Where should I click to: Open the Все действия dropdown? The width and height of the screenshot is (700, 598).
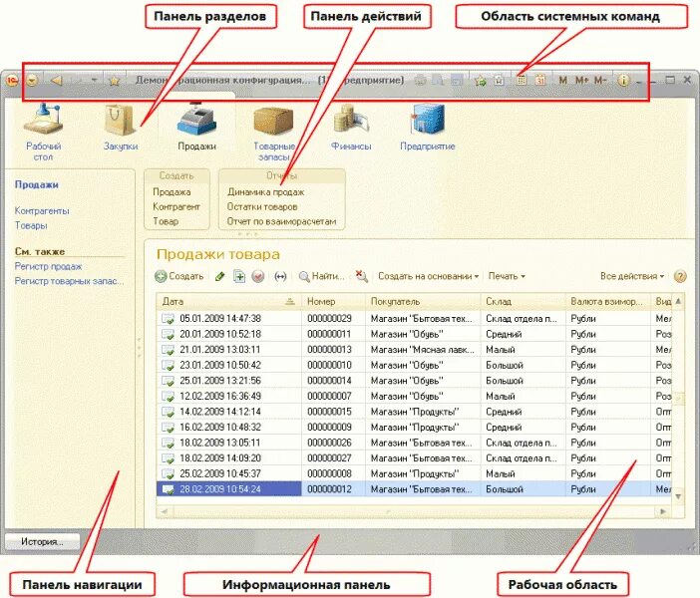pos(632,276)
